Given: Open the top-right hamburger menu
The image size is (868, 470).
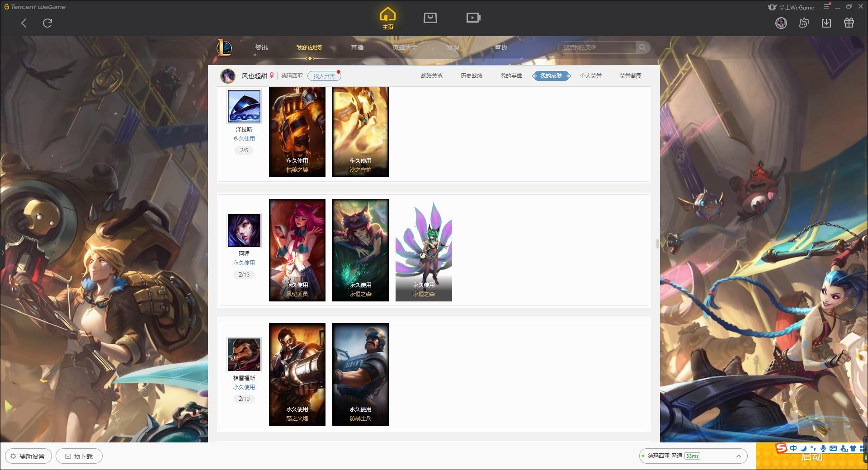Looking at the screenshot, I should (827, 7).
